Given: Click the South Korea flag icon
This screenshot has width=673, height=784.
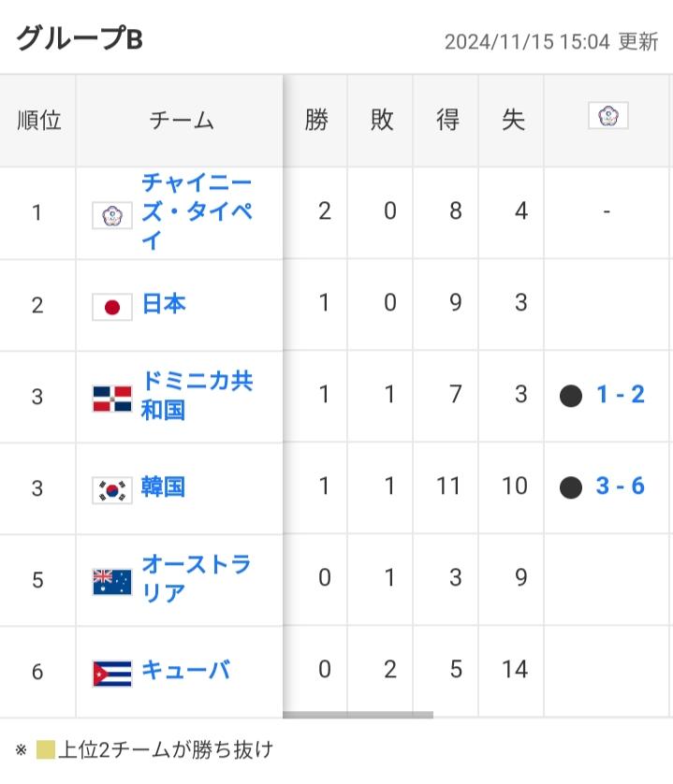Looking at the screenshot, I should [112, 490].
